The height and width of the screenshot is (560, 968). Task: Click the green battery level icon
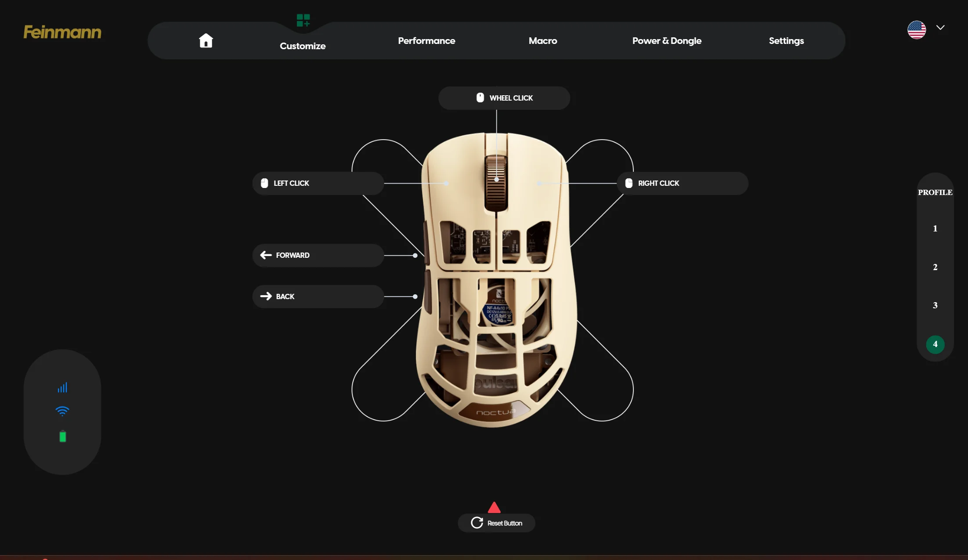click(63, 436)
